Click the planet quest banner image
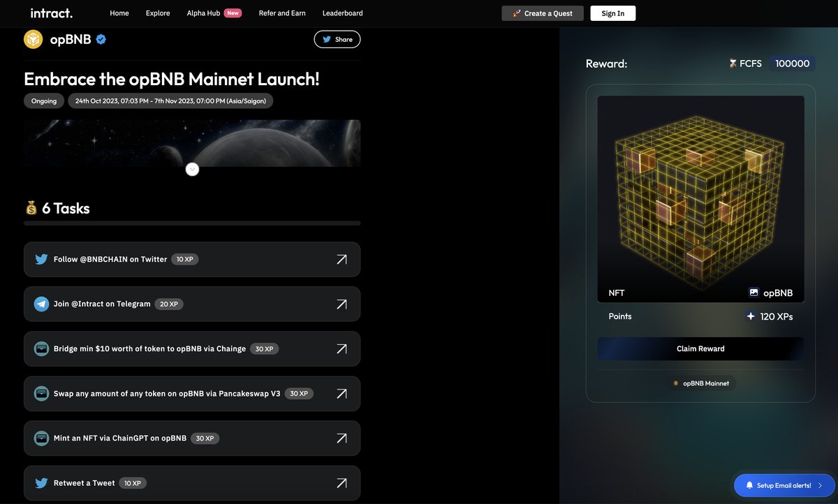Image resolution: width=838 pixels, height=504 pixels. tap(192, 143)
